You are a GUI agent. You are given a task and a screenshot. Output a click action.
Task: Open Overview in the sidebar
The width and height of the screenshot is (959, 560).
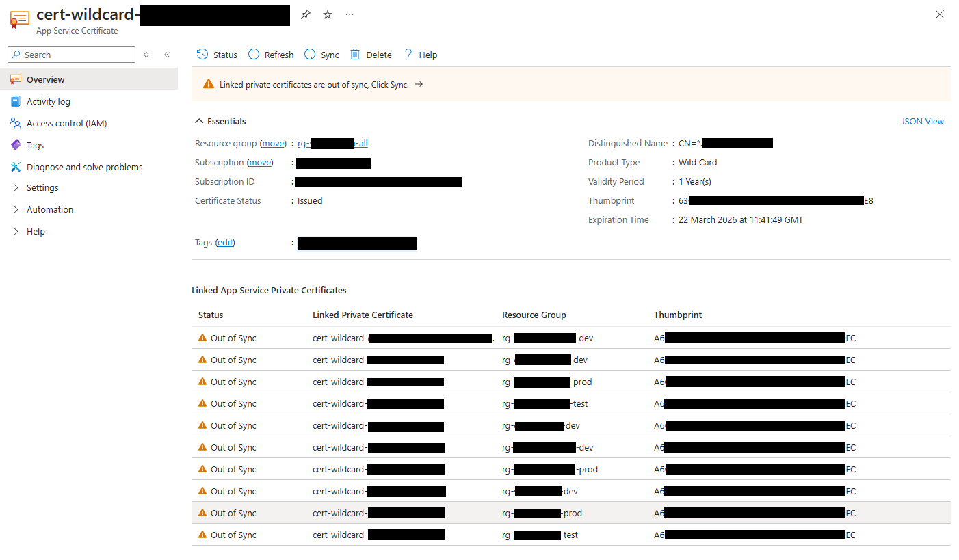89,79
